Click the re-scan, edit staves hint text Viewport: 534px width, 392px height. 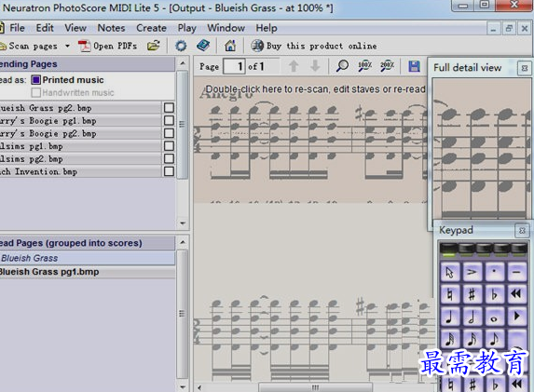coord(315,89)
